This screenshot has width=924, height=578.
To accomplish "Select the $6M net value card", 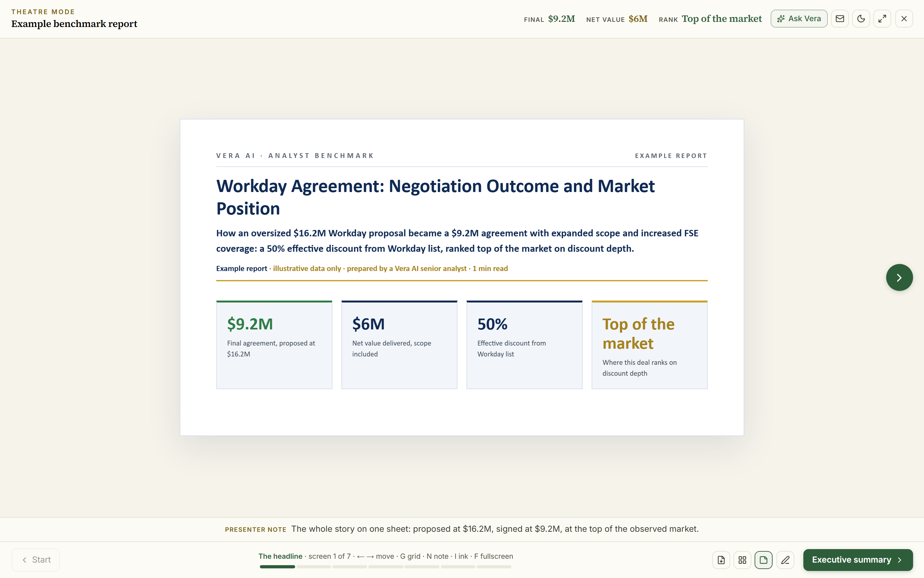I will tap(399, 345).
